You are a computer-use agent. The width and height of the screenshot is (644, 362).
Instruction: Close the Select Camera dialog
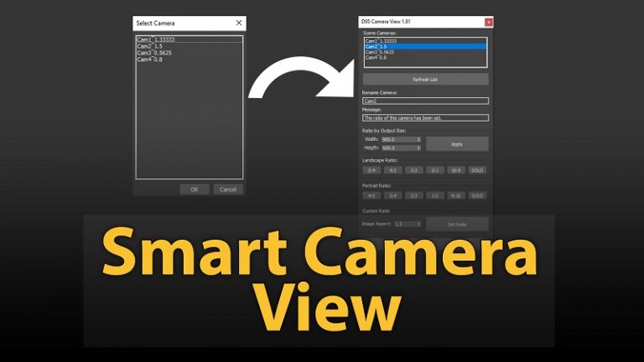239,23
